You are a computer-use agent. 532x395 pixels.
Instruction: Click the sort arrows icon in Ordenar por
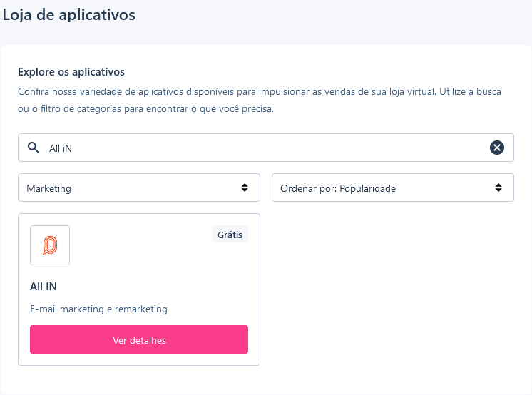click(x=498, y=188)
